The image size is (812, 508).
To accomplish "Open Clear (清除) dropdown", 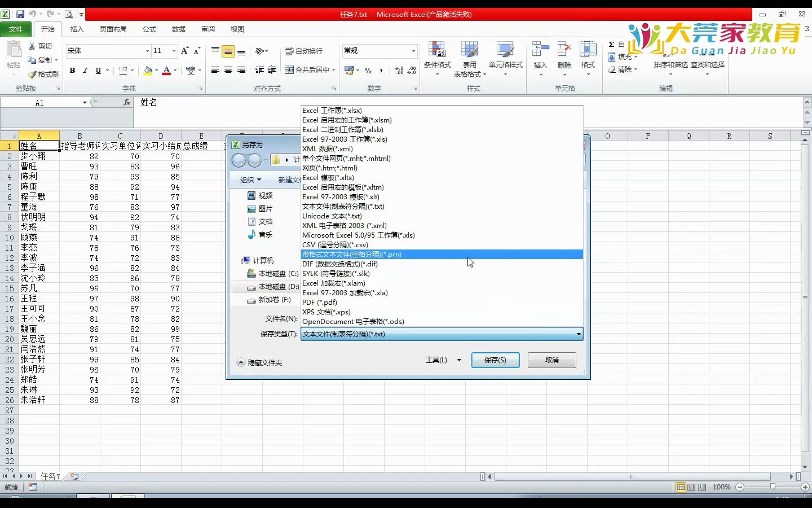I will pyautogui.click(x=623, y=69).
